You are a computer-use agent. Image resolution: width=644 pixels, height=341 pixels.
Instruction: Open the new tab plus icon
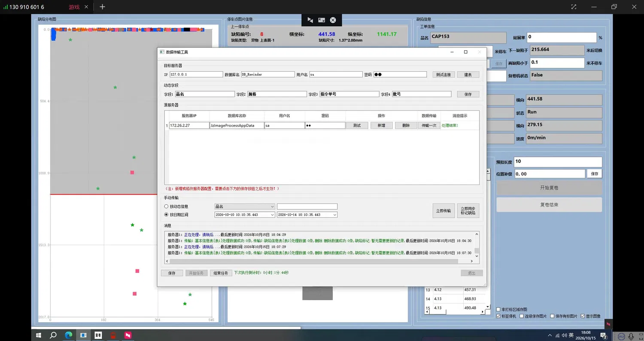click(102, 7)
